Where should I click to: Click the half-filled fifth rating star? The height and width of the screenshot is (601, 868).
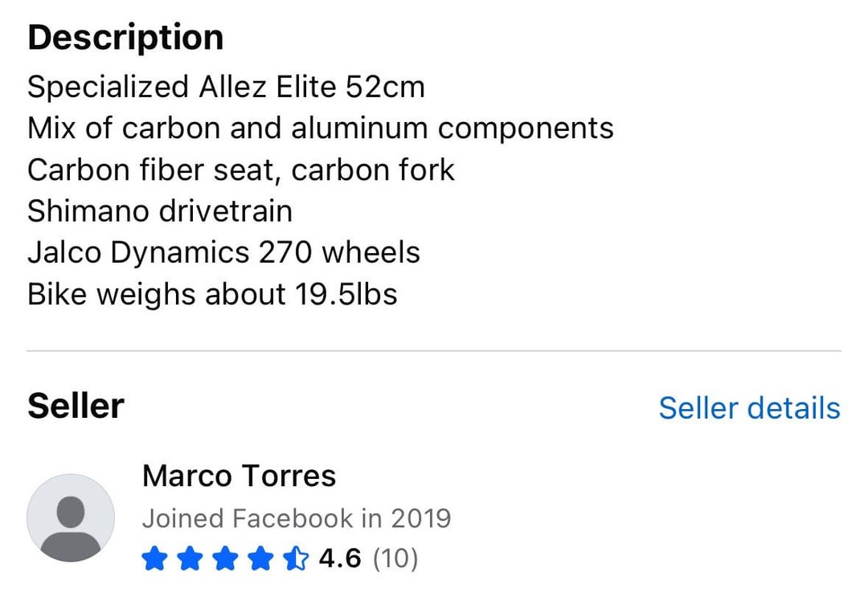(x=295, y=558)
